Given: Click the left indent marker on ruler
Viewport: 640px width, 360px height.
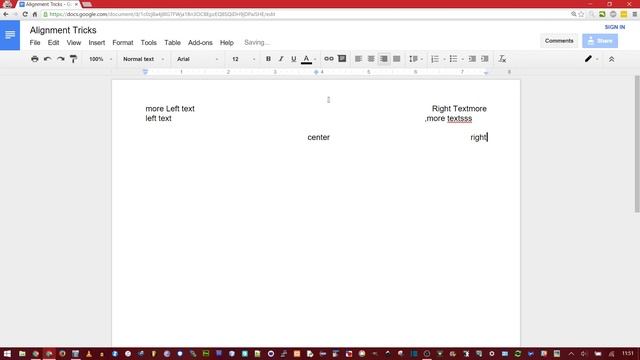Looking at the screenshot, I should 145,72.
